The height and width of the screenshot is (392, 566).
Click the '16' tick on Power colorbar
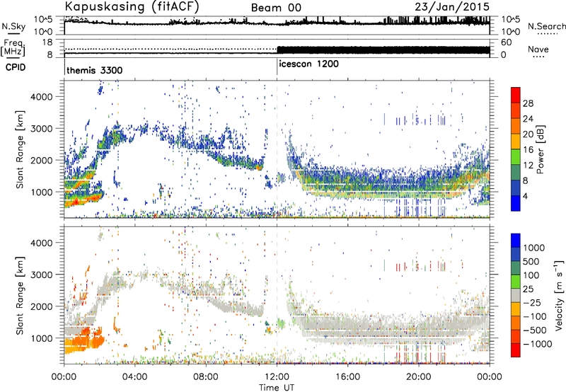tap(528, 150)
